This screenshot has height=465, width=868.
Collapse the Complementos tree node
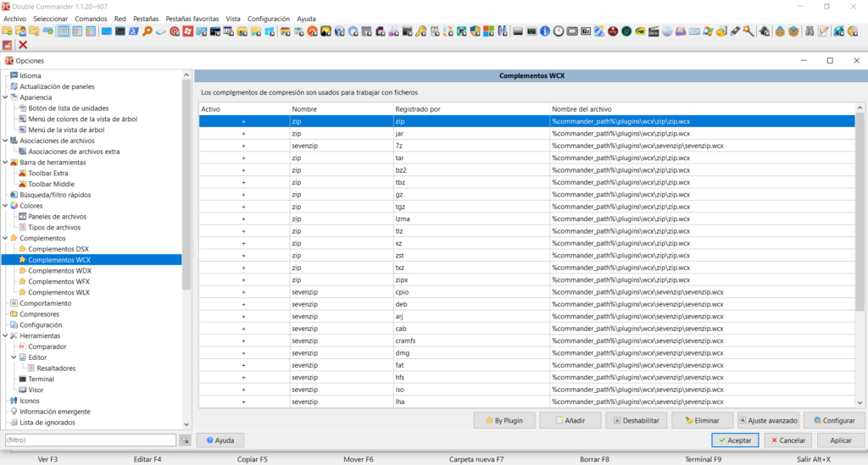(6, 238)
